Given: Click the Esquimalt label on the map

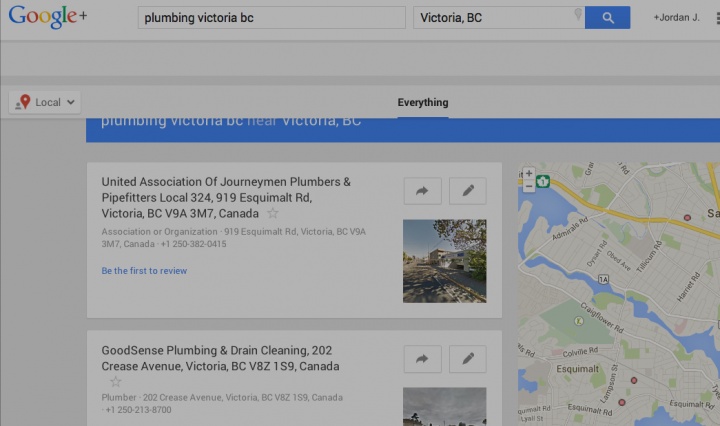Looking at the screenshot, I should tap(577, 369).
